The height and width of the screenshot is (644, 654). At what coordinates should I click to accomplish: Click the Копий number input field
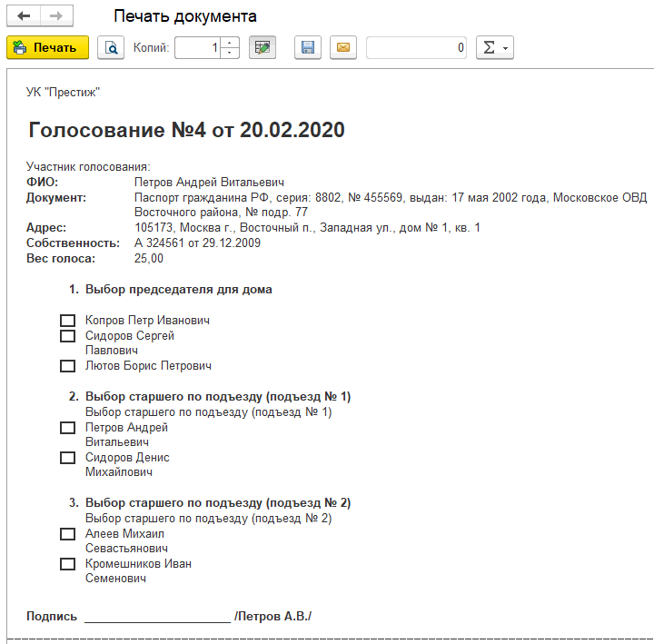(x=198, y=47)
